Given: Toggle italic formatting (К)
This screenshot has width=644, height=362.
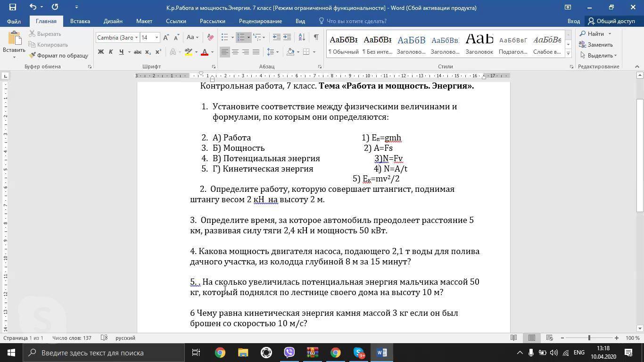Looking at the screenshot, I should pos(111,52).
